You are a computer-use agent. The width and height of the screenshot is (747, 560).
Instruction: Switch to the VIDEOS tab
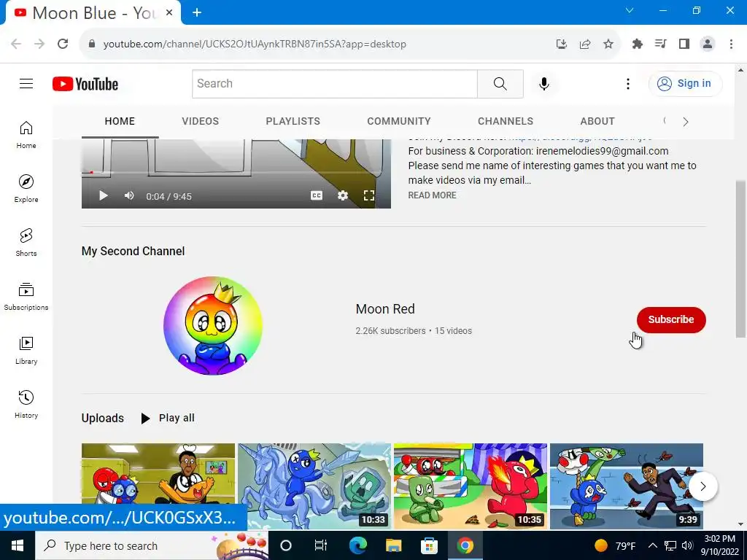coord(200,122)
